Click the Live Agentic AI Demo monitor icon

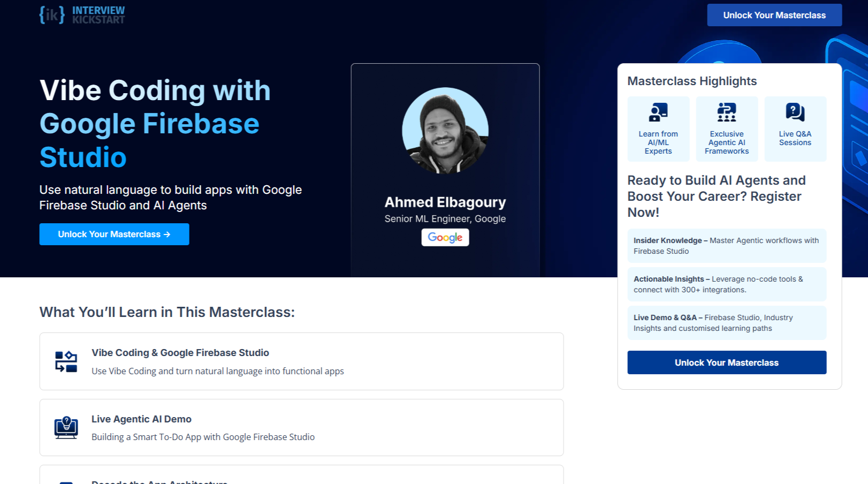tap(66, 427)
